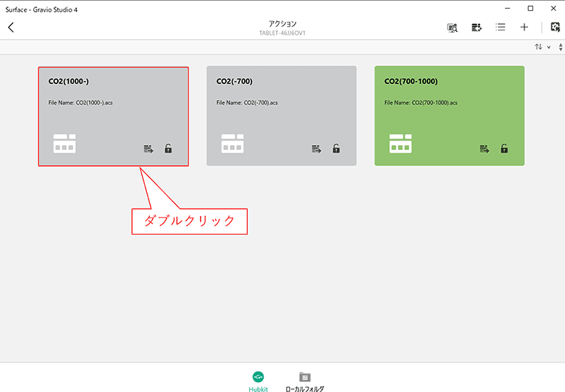Click the TABLET-46JJ6OV1 device name
This screenshot has height=392, width=565.
pos(282,33)
